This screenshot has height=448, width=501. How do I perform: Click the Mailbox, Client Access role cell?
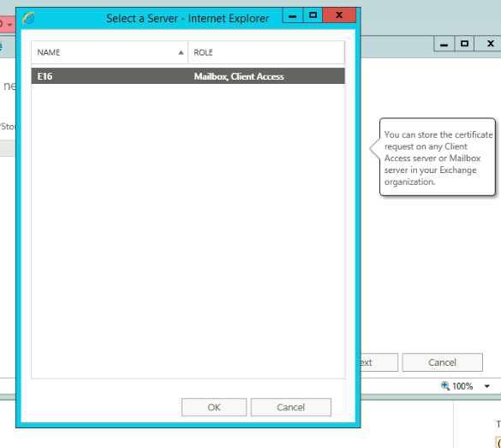(239, 76)
